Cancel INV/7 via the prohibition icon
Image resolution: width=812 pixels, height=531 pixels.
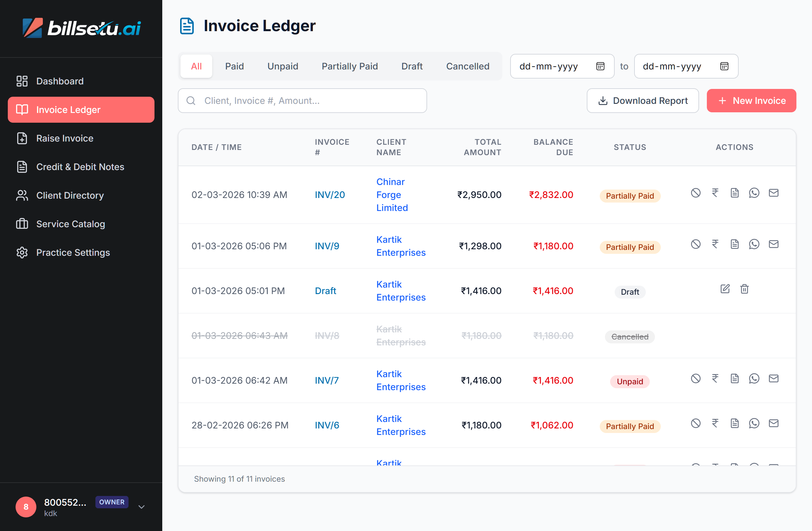(x=696, y=378)
